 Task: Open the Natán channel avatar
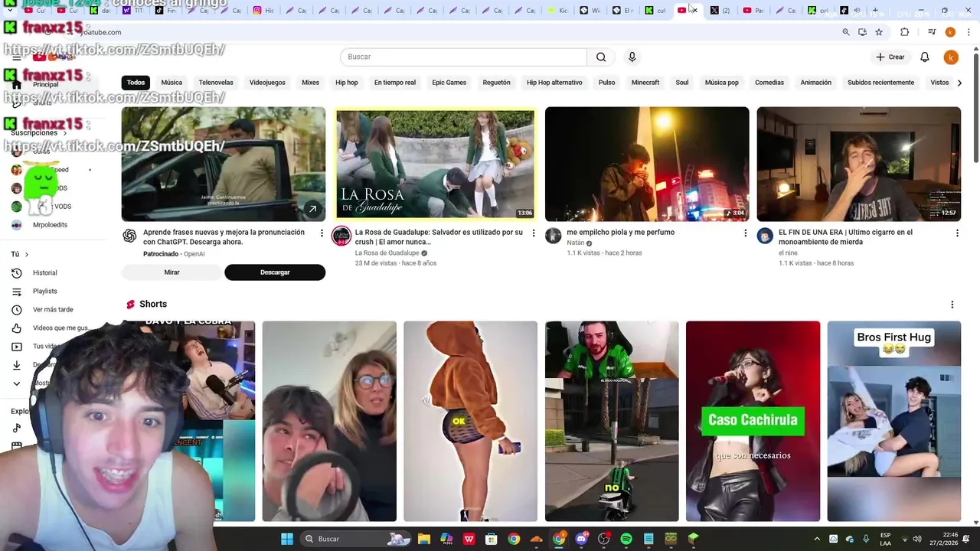point(553,236)
